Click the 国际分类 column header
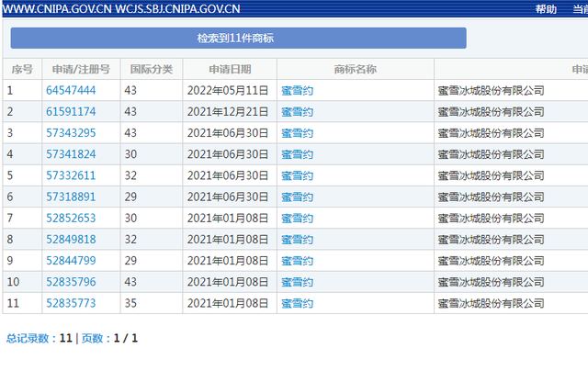This screenshot has height=371, width=588. pos(152,69)
